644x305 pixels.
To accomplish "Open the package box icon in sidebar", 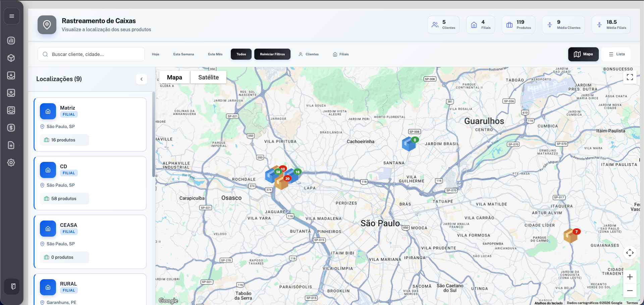I will pos(11,58).
